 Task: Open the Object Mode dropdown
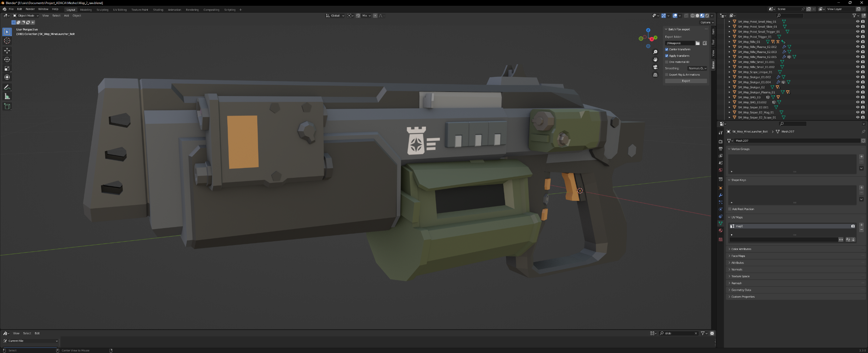pyautogui.click(x=26, y=16)
